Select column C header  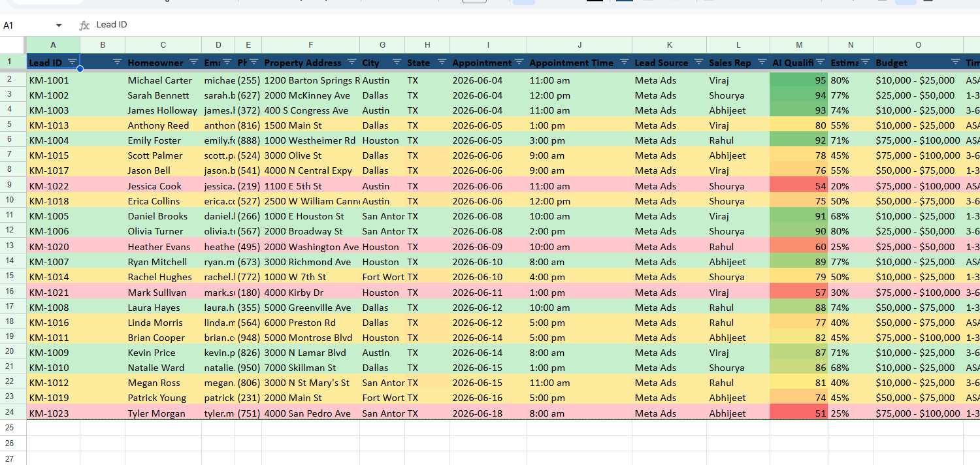pos(163,44)
